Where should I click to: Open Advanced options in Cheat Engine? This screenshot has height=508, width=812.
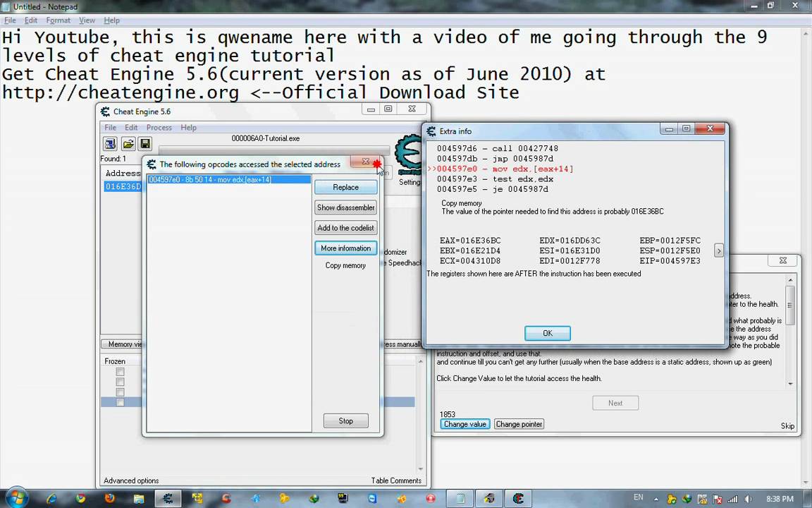131,480
